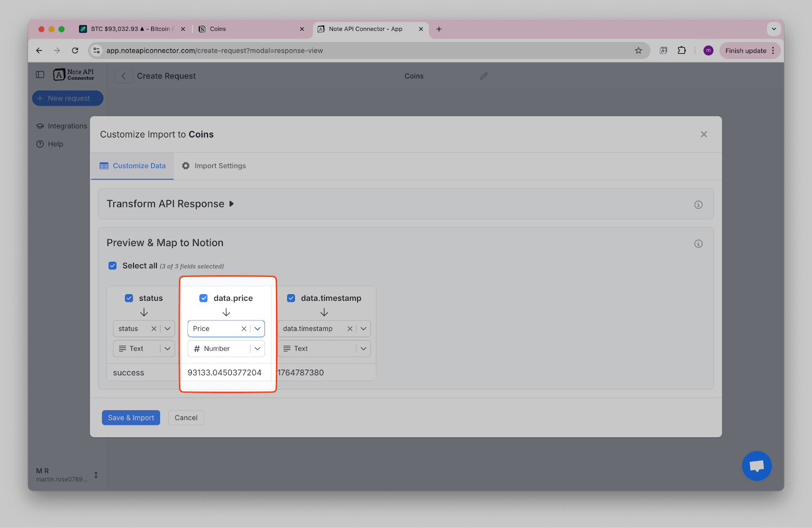Uncheck the status field checkbox
The width and height of the screenshot is (812, 528).
click(129, 298)
